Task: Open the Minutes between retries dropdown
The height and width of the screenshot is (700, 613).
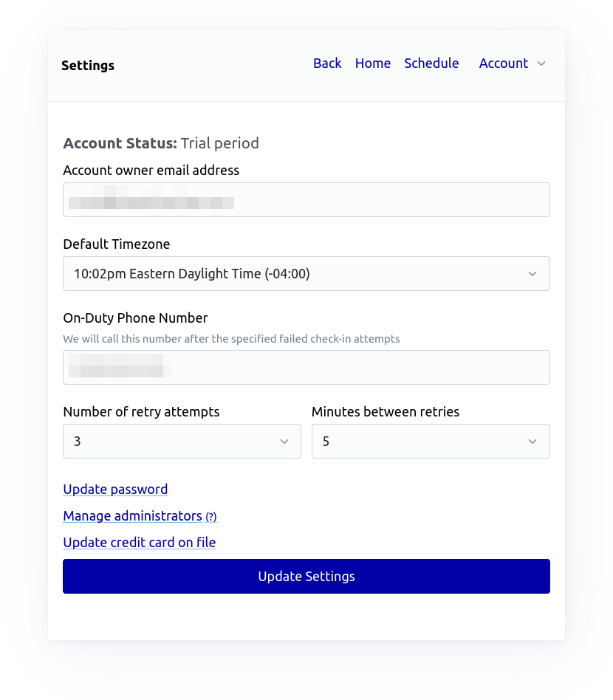Action: click(430, 442)
